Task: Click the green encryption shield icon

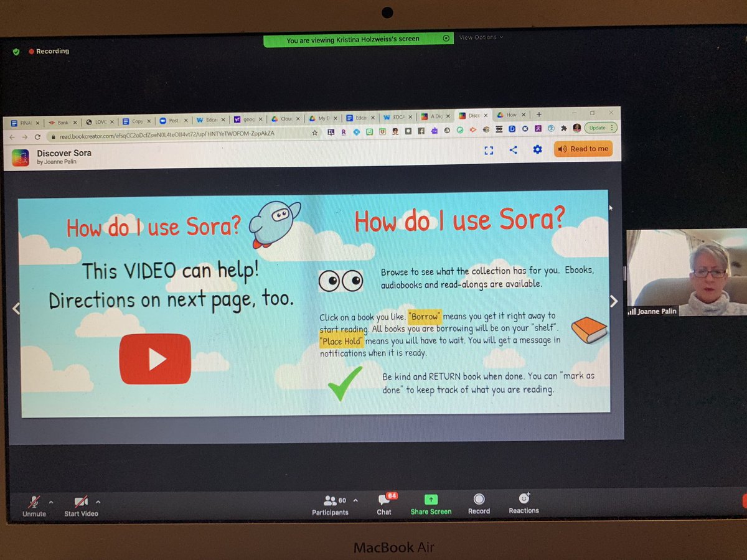Action: click(x=16, y=52)
